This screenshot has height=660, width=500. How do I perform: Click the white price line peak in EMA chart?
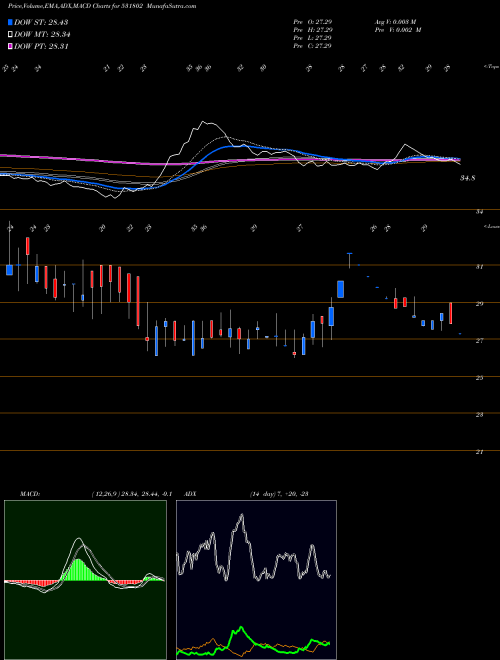click(203, 122)
